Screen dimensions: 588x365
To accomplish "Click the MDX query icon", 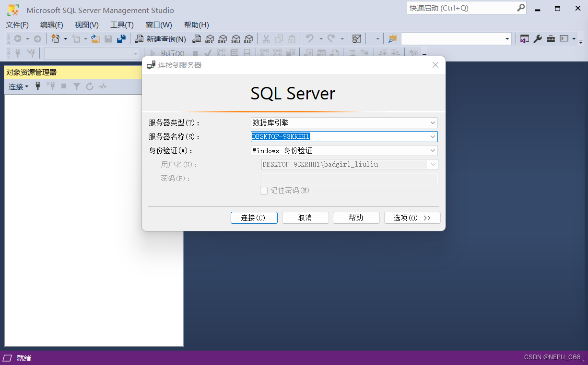I will click(210, 39).
